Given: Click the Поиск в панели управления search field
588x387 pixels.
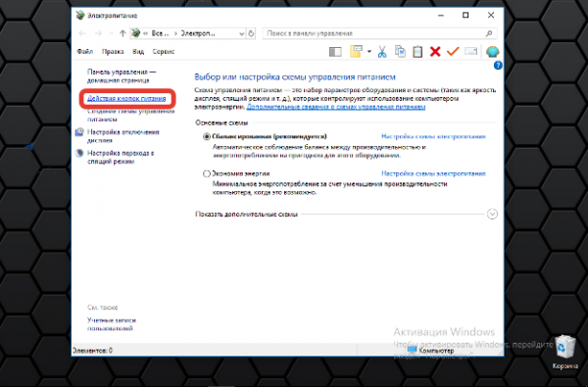Looking at the screenshot, I should pos(380,33).
